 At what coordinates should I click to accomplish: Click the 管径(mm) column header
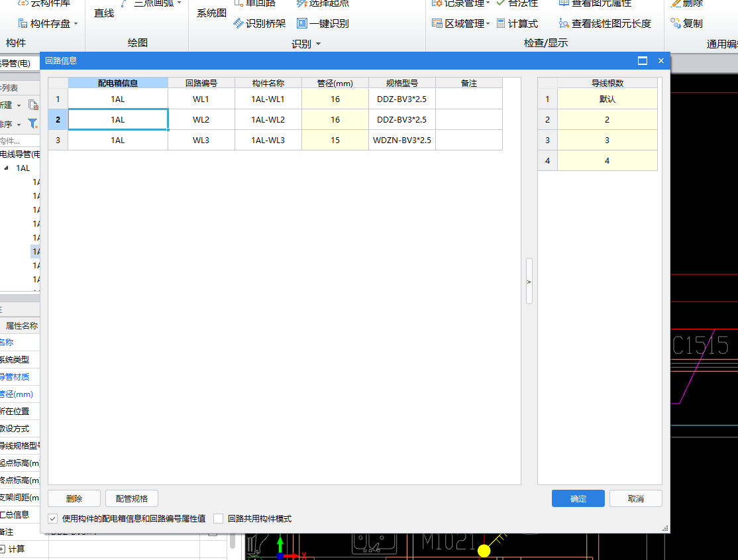tap(335, 83)
